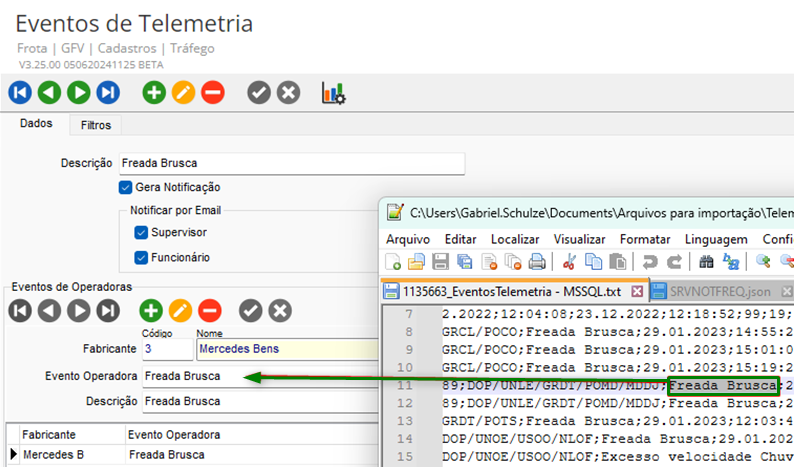Click the Nome field showing Mercedes Bens

(288, 349)
